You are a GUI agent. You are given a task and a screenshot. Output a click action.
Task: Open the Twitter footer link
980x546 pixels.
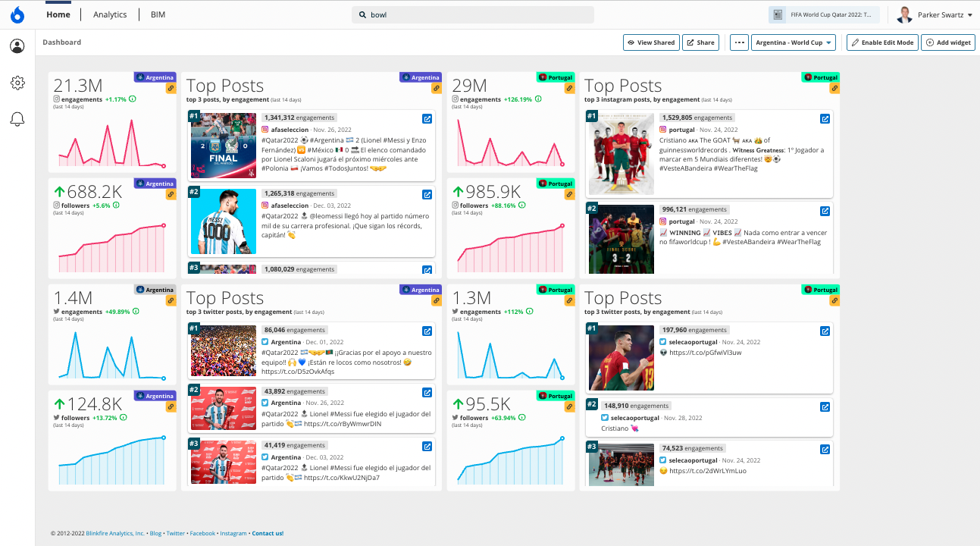point(176,533)
